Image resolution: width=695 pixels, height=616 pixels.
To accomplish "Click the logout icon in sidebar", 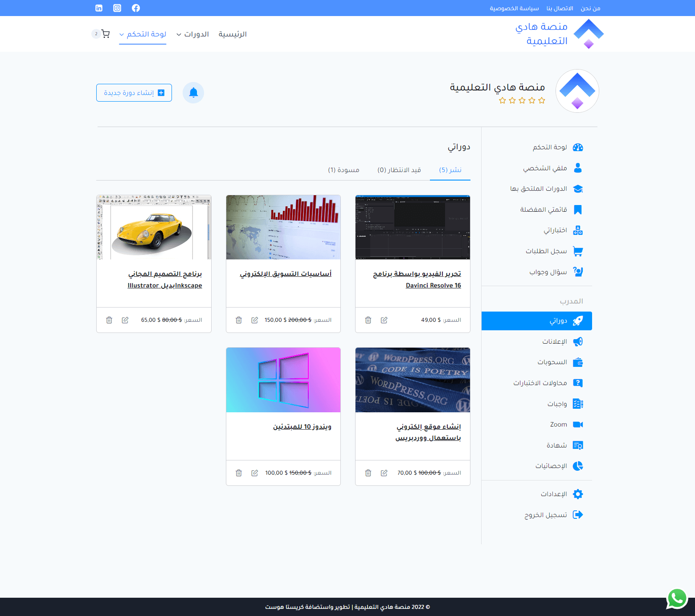I will pyautogui.click(x=578, y=515).
